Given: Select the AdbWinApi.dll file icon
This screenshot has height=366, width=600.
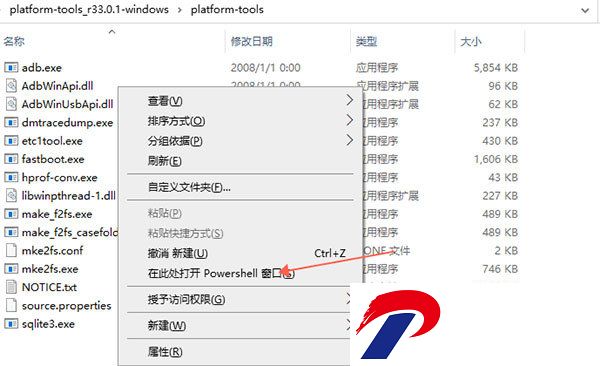Looking at the screenshot, I should click(x=11, y=86).
